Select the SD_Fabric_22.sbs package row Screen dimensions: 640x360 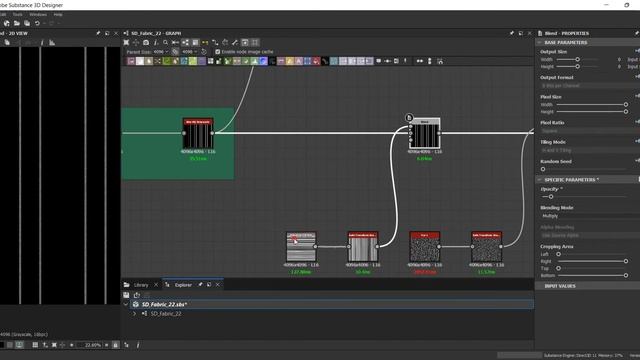click(332, 304)
